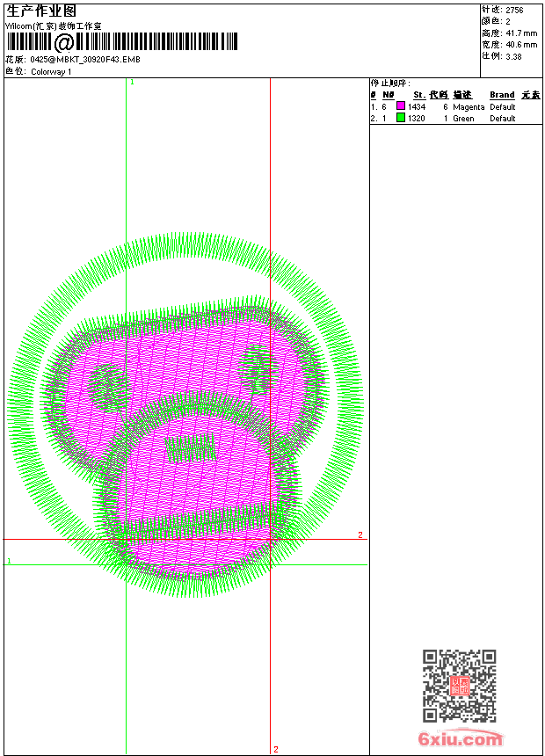Click the green marker 1 at top guide line
The height and width of the screenshot is (756, 545).
click(x=132, y=82)
